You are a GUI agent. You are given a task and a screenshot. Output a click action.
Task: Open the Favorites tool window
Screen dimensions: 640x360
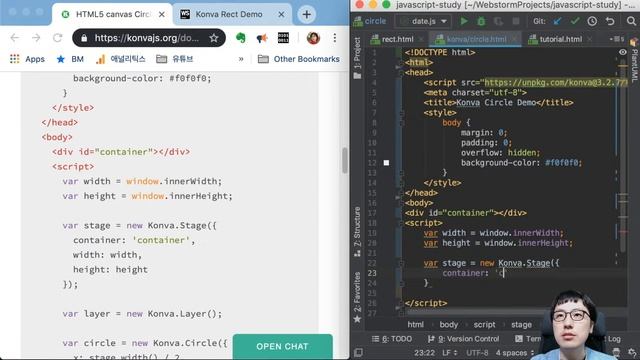click(358, 297)
